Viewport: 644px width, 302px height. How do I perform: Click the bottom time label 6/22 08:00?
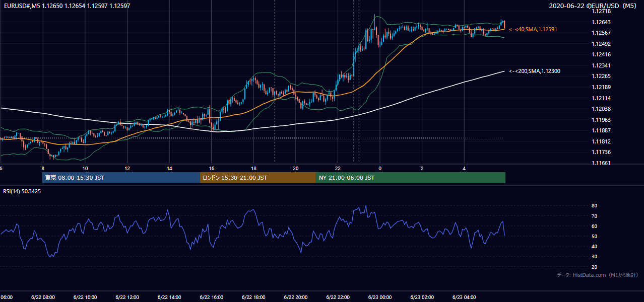click(42, 297)
